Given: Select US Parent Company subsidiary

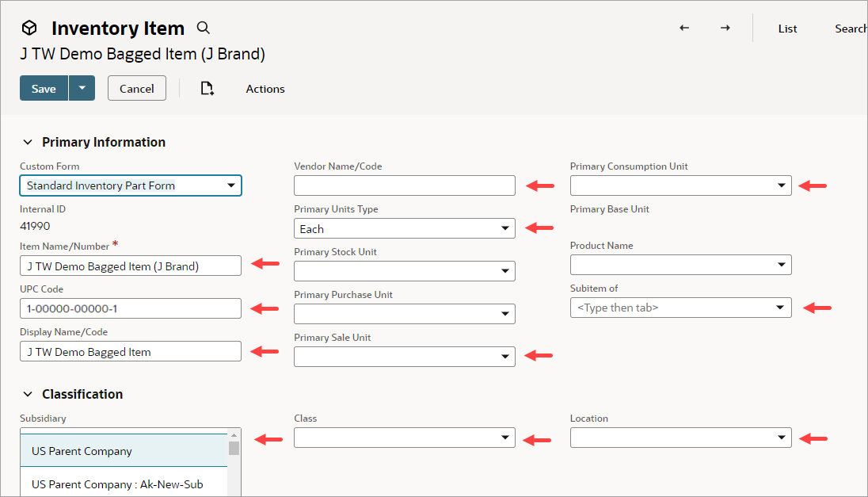Looking at the screenshot, I should [124, 450].
